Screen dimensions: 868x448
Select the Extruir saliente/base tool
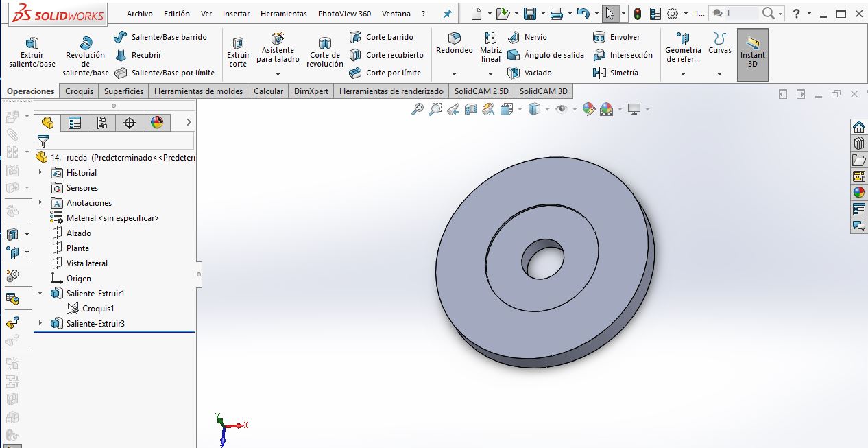(32, 52)
